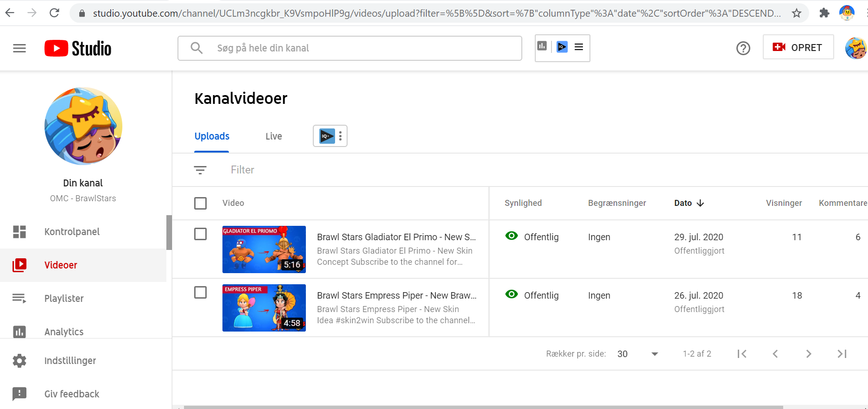Viewport: 868px width, 409px height.
Task: Click the filter lines icon
Action: pyautogui.click(x=200, y=170)
